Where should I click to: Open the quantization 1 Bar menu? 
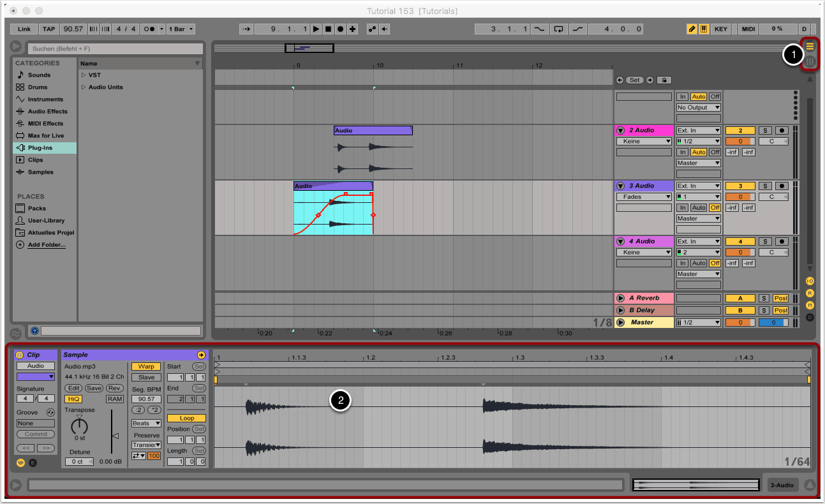point(181,29)
